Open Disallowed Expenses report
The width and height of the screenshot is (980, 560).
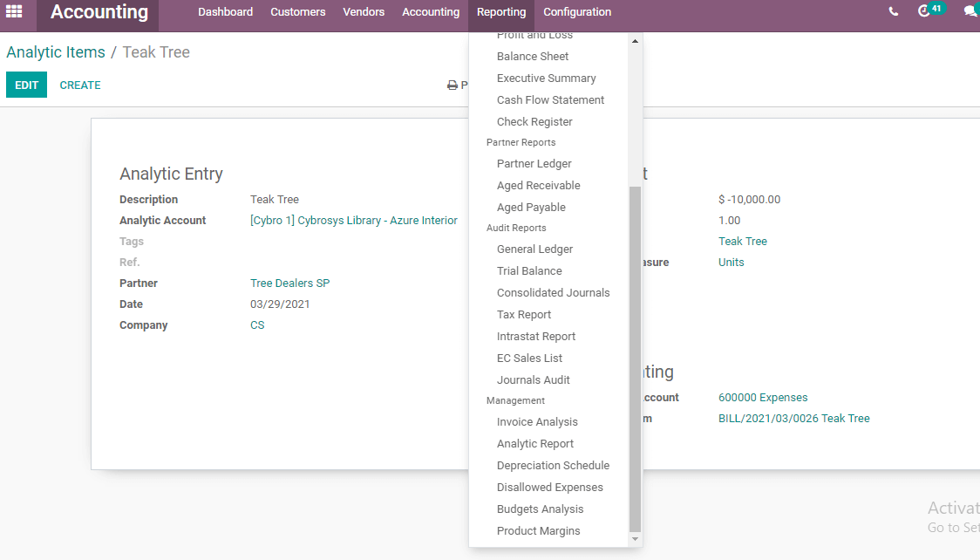coord(550,488)
